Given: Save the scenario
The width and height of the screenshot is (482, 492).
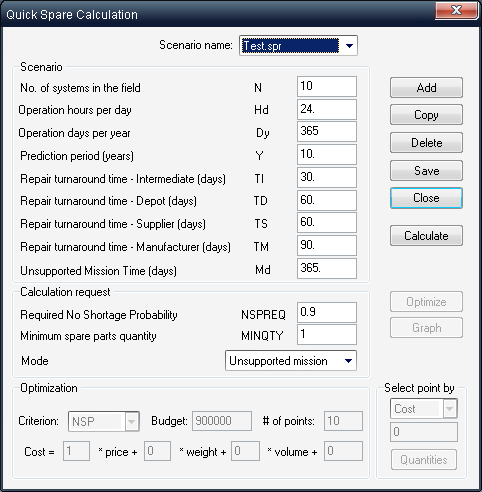Looking at the screenshot, I should (x=426, y=171).
